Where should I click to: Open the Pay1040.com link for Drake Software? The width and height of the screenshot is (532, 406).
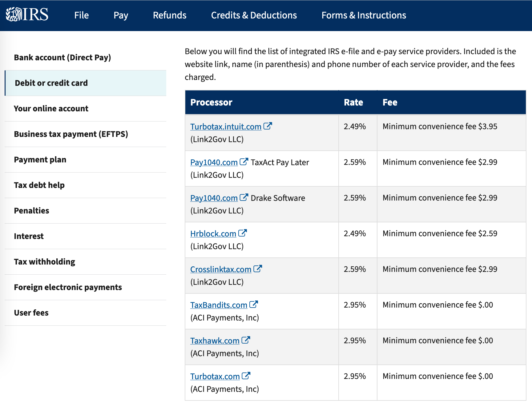coord(214,198)
